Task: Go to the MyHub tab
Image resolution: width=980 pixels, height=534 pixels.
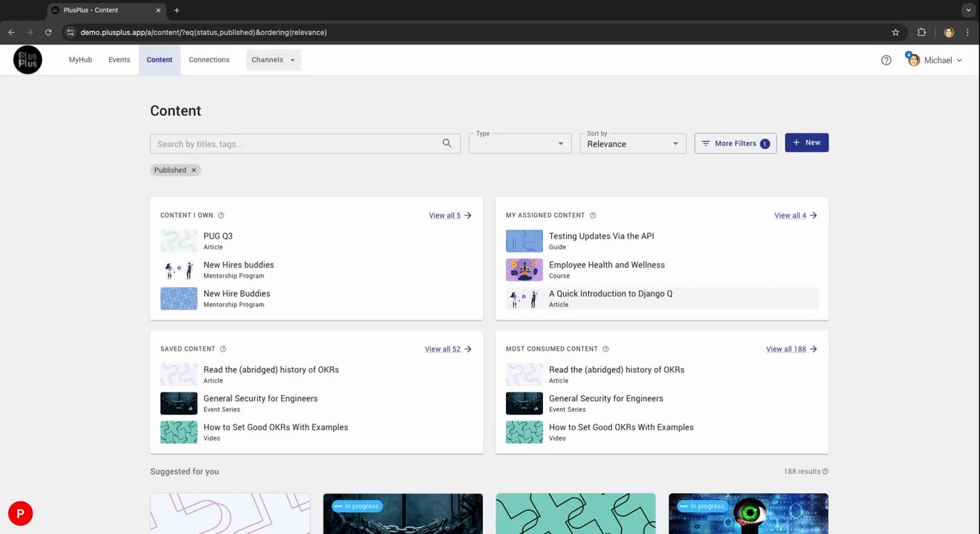Action: [x=80, y=60]
